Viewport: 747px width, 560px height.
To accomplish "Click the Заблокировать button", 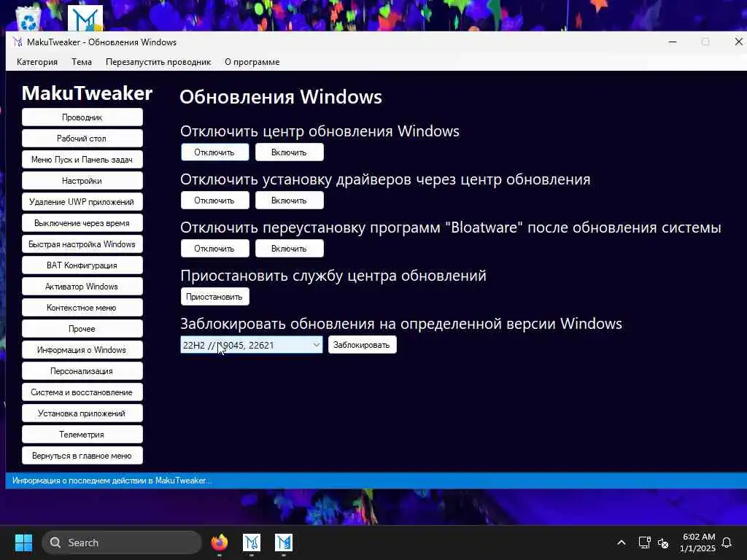I will (362, 345).
